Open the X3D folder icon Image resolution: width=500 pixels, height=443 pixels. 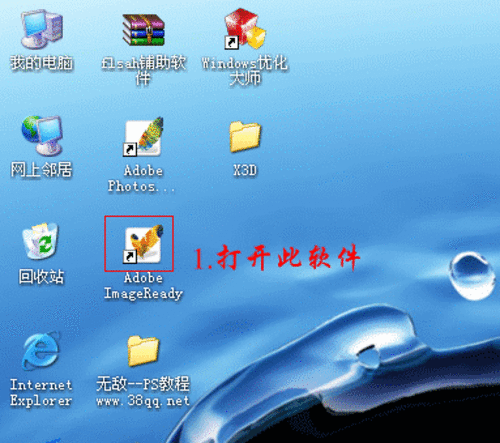pyautogui.click(x=245, y=137)
